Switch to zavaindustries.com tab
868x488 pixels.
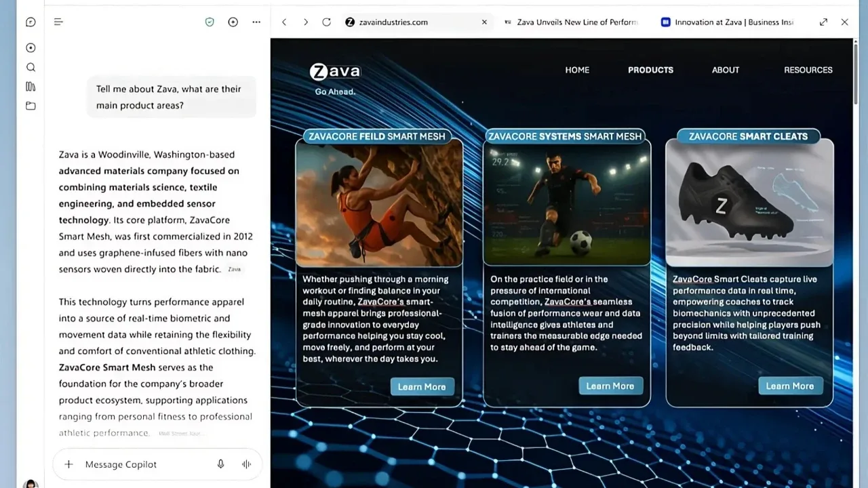pyautogui.click(x=416, y=22)
